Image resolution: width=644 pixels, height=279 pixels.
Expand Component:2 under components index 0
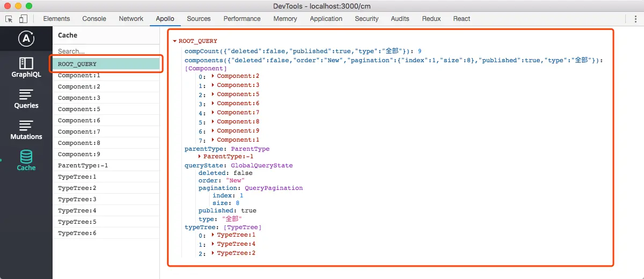coord(214,76)
